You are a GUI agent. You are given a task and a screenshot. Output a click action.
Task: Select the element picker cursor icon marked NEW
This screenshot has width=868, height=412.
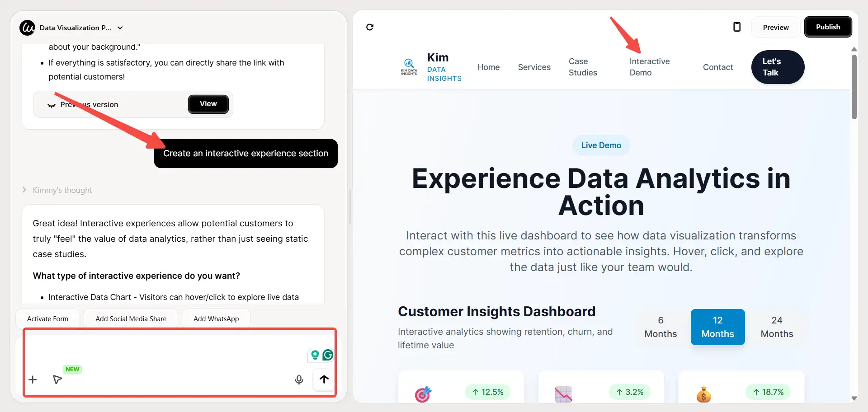[57, 380]
